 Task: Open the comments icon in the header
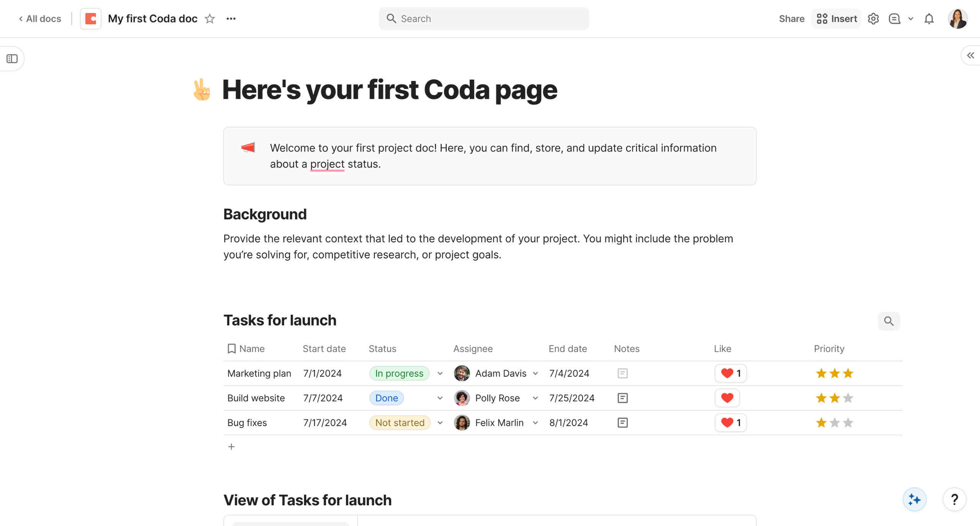coord(894,19)
